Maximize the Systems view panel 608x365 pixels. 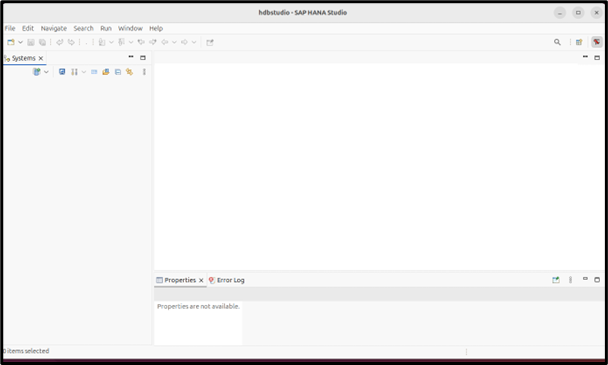coord(143,57)
